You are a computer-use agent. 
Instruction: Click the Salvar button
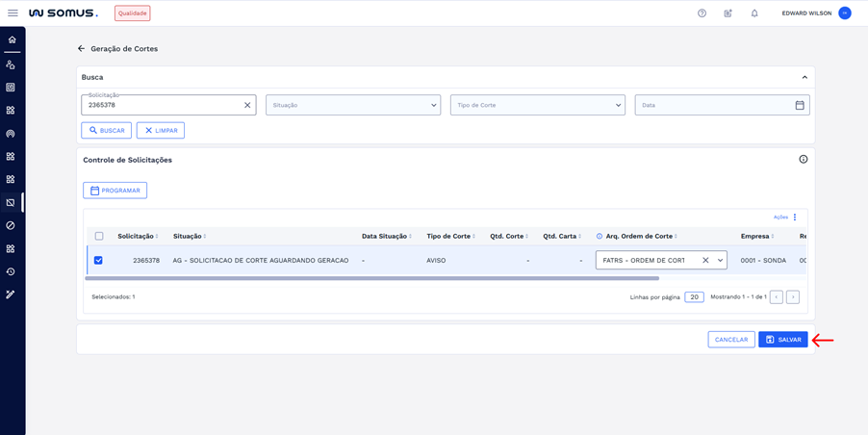click(x=782, y=340)
